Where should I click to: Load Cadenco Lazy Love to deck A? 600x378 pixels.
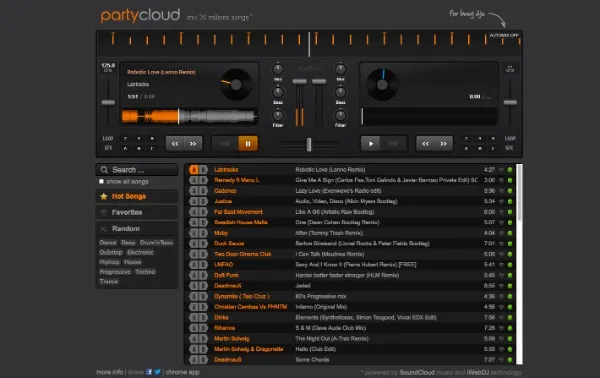click(194, 191)
